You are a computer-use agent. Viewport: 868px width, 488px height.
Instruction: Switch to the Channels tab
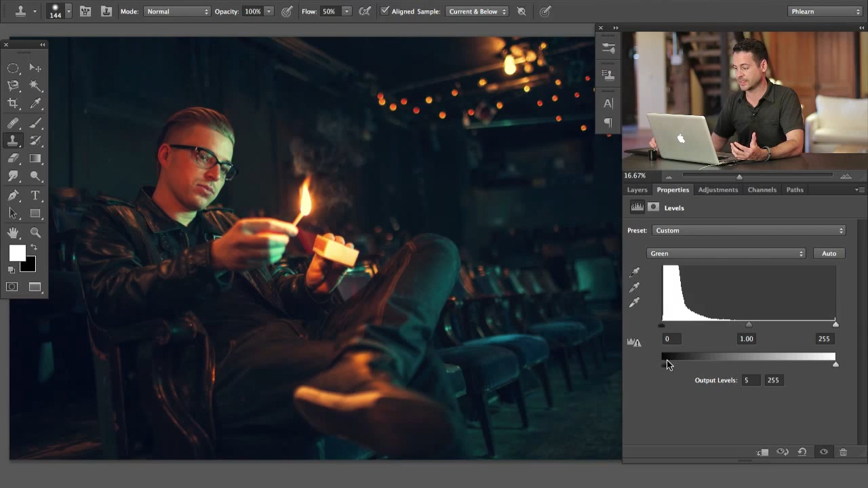coord(762,190)
